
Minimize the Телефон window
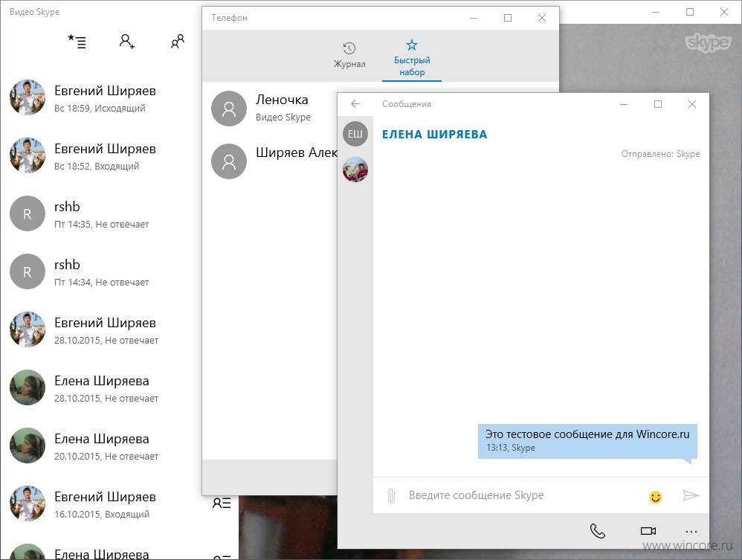[474, 18]
